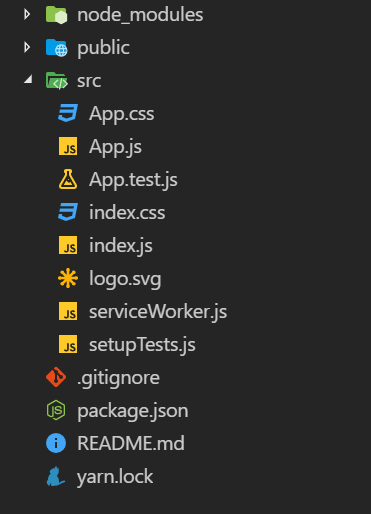Open the .gitignore file

(118, 378)
